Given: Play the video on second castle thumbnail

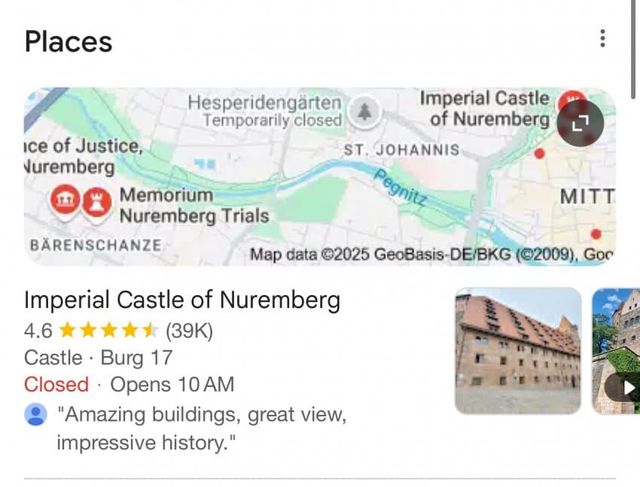Looking at the screenshot, I should [626, 387].
